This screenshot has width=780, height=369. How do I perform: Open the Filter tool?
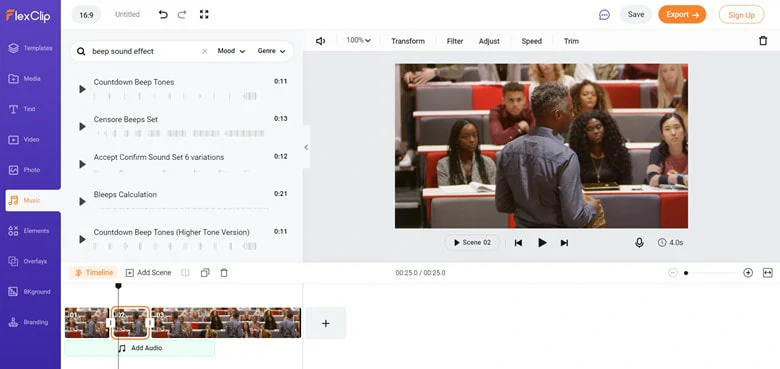tap(455, 41)
